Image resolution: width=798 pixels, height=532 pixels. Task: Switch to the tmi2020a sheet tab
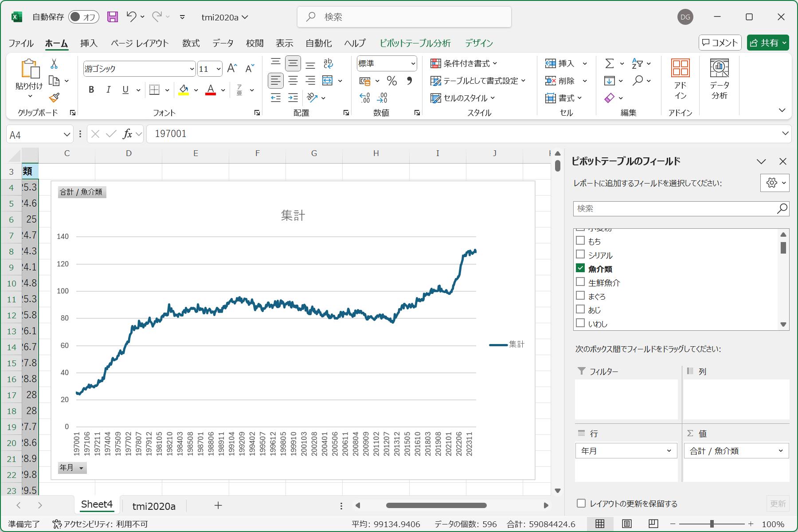click(x=154, y=506)
